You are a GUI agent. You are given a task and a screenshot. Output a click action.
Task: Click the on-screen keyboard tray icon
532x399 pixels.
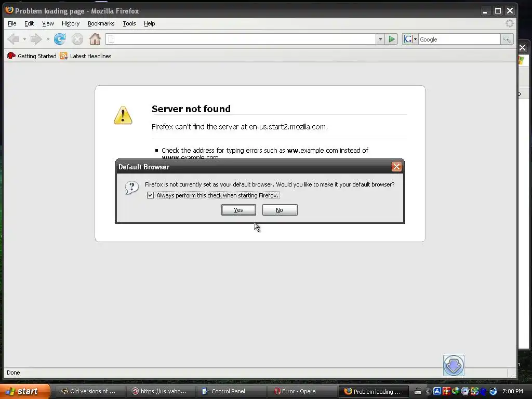(418, 392)
